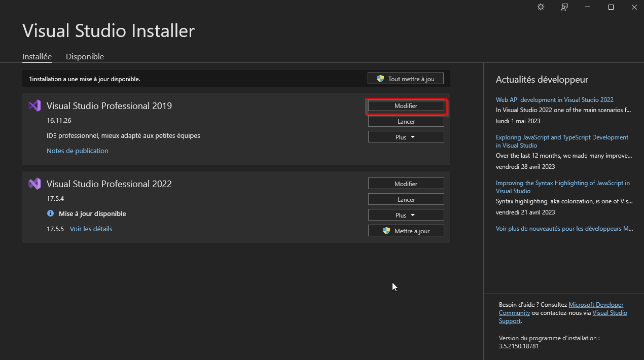644x360 pixels.
Task: Click the installer version 3.5.2150.18781 text
Action: [x=519, y=346]
